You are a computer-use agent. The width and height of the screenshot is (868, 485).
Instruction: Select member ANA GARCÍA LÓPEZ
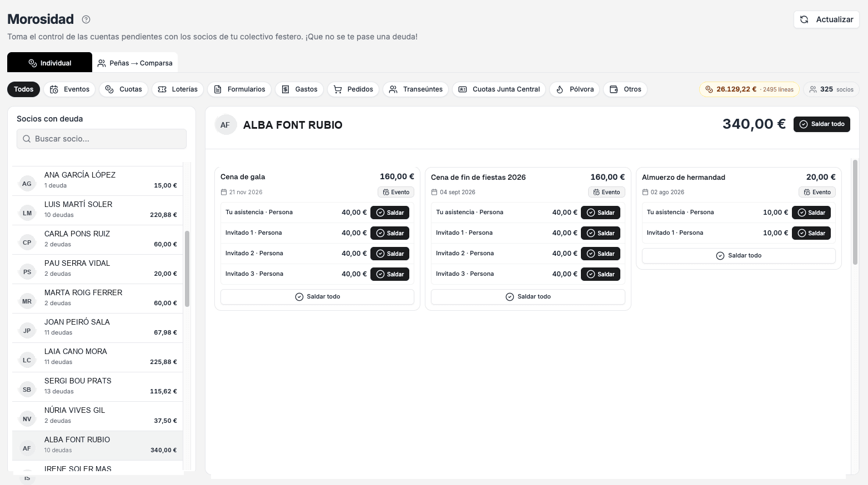[x=97, y=181]
